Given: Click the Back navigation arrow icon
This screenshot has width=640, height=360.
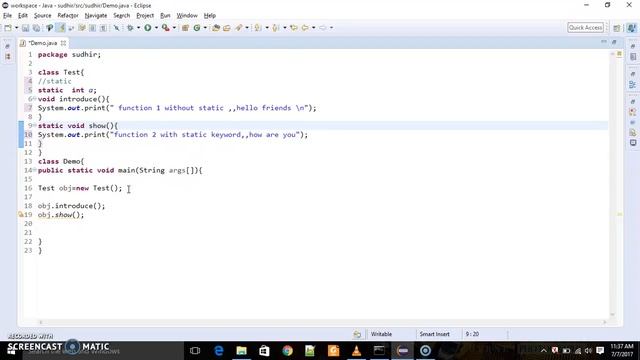Looking at the screenshot, I should click(305, 28).
